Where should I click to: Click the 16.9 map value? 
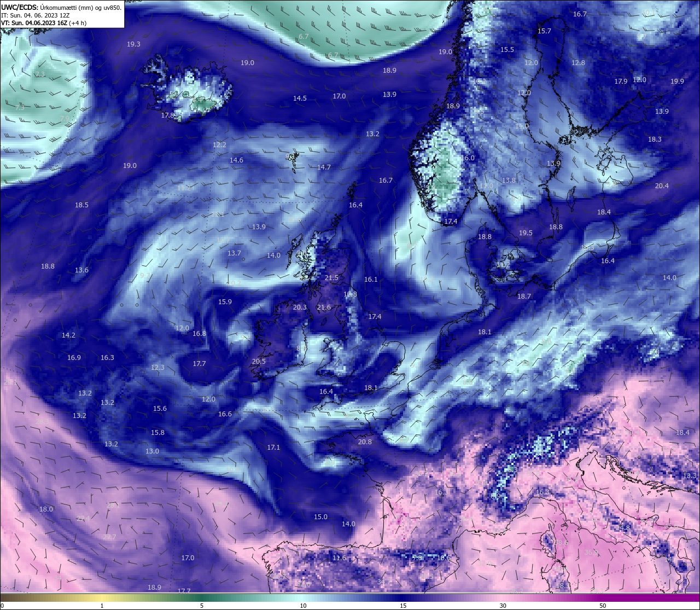point(74,358)
